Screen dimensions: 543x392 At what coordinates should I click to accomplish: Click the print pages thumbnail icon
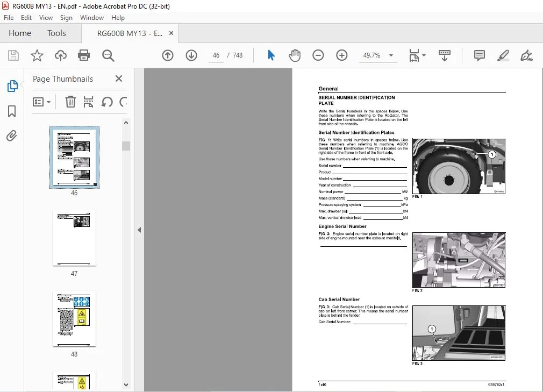[88, 102]
